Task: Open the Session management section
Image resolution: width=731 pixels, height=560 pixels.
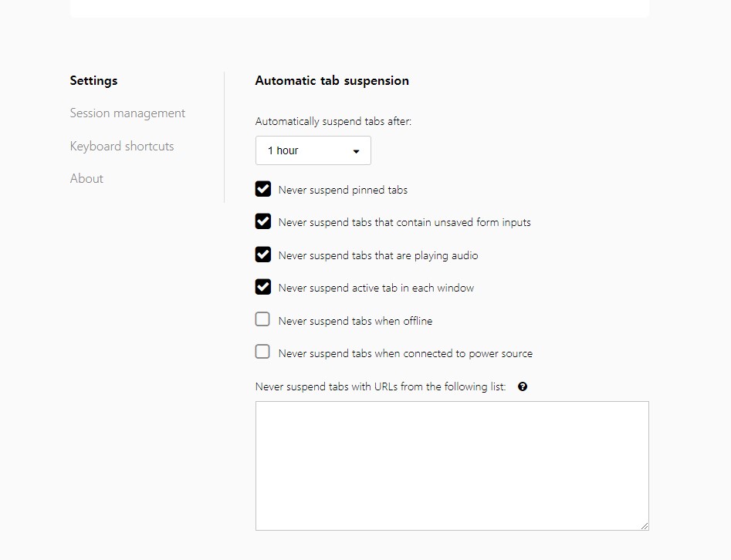Action: [127, 113]
